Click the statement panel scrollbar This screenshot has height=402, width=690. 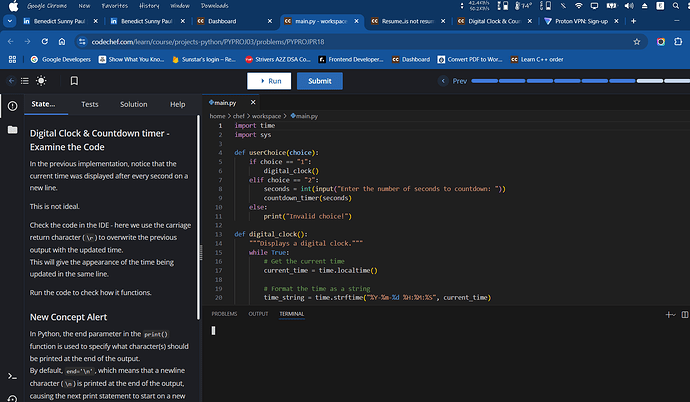(x=198, y=218)
